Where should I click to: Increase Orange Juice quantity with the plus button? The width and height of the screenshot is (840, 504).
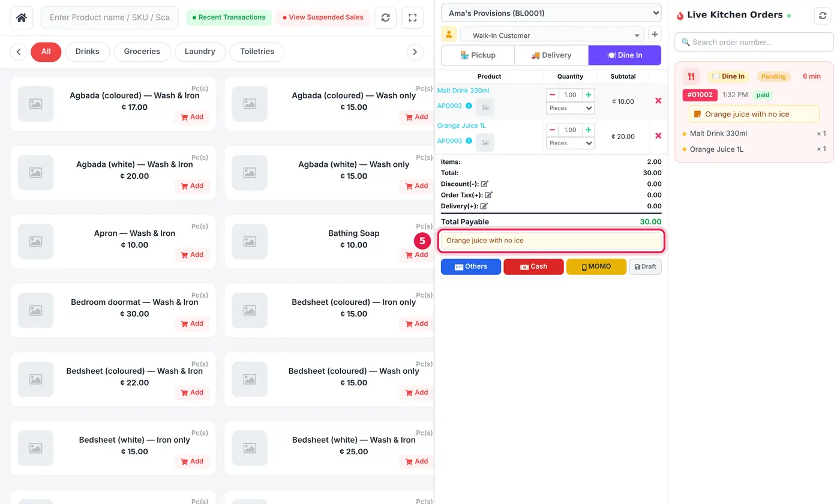point(589,130)
